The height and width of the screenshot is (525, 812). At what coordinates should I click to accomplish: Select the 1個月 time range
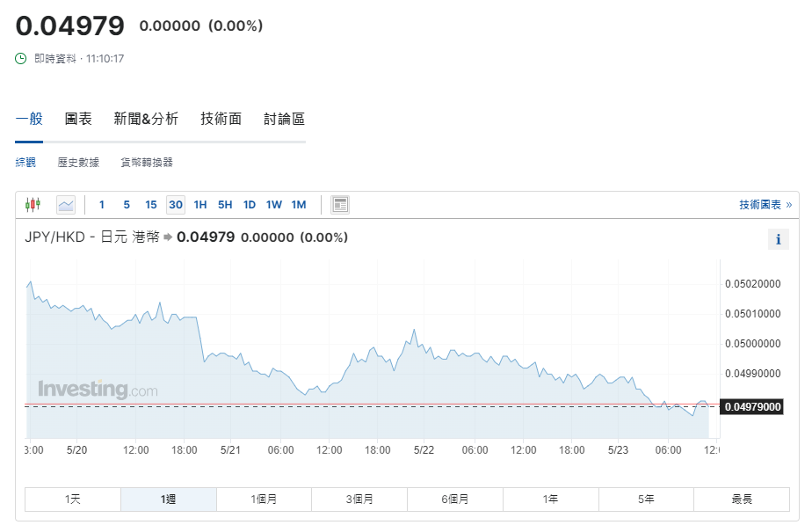264,499
